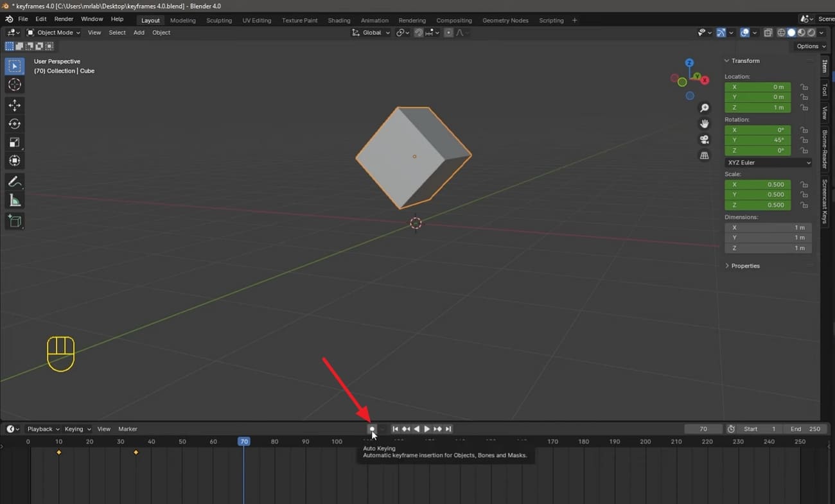Screen dimensions: 835x504
Task: Open the timeline Marker menu
Action: [128, 429]
